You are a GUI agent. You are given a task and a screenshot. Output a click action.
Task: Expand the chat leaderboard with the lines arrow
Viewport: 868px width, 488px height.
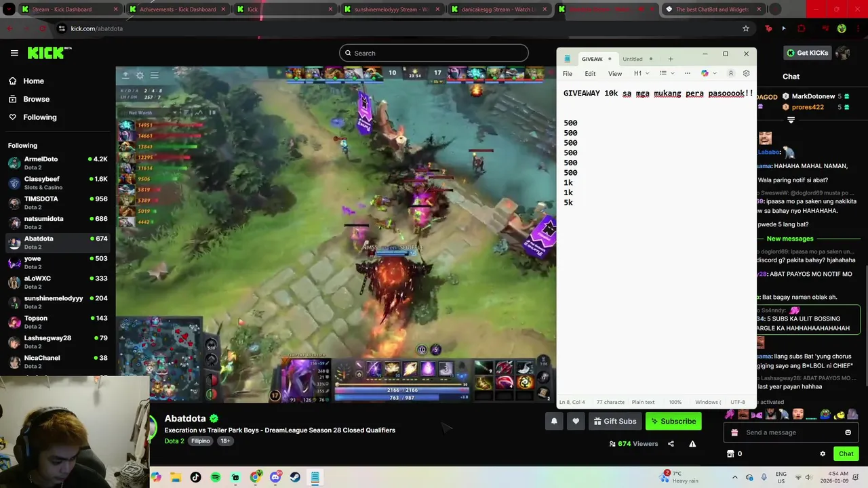791,120
